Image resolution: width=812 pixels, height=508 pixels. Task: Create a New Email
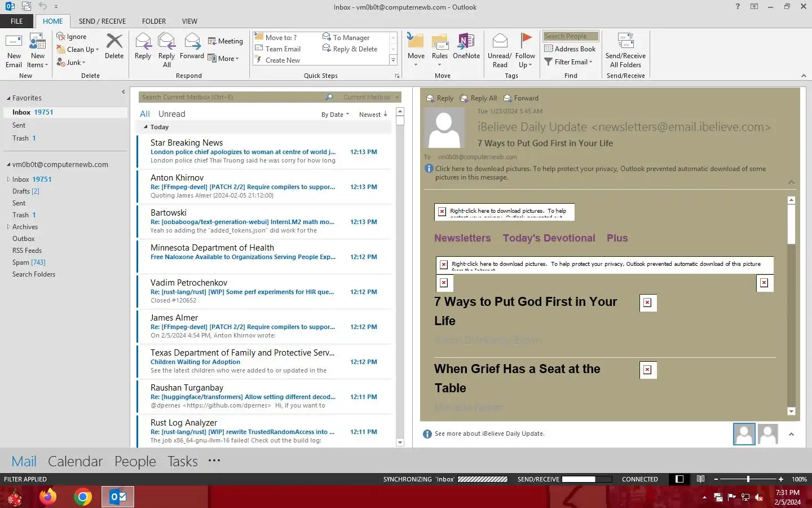point(14,50)
